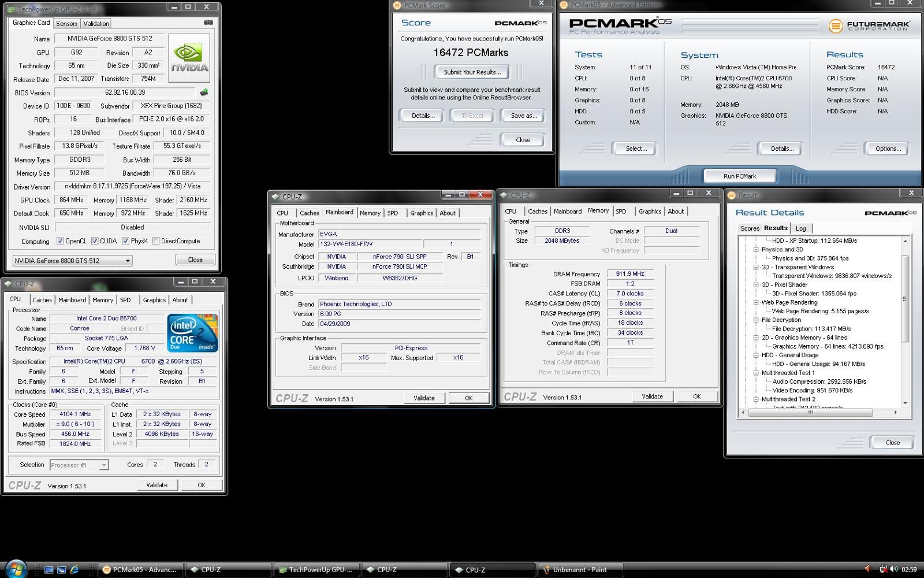Click the BIOS save chip icon in GPU-Z
This screenshot has width=924, height=578.
[x=204, y=92]
